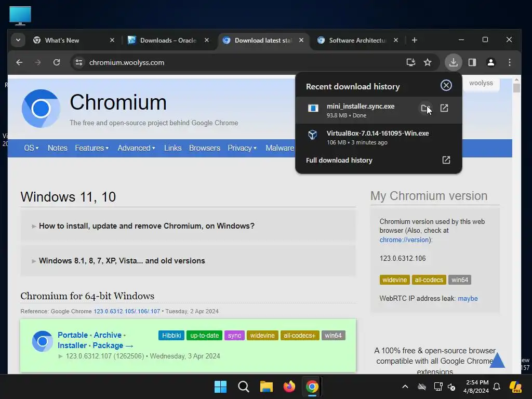Screen dimensions: 532x399
Task: Switch to Downloads – Oracle tab
Action: [x=168, y=40]
